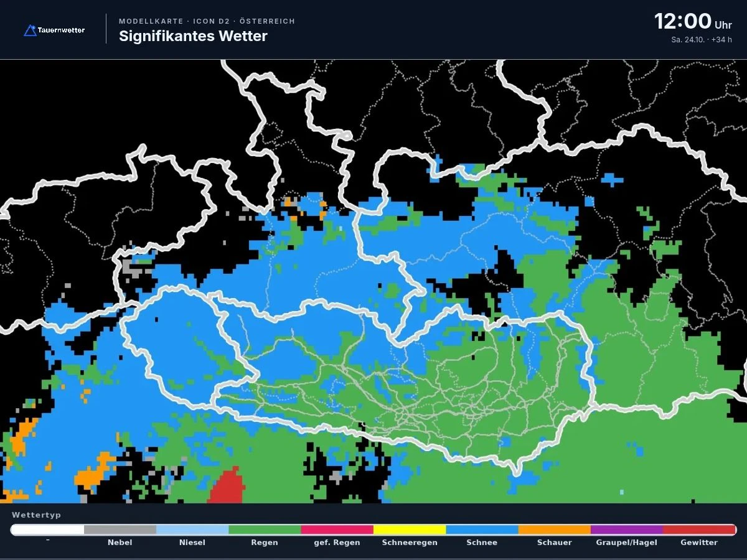Click the light blue Niesel legend swatch
Viewport: 747px width, 560px height.
pyautogui.click(x=192, y=530)
